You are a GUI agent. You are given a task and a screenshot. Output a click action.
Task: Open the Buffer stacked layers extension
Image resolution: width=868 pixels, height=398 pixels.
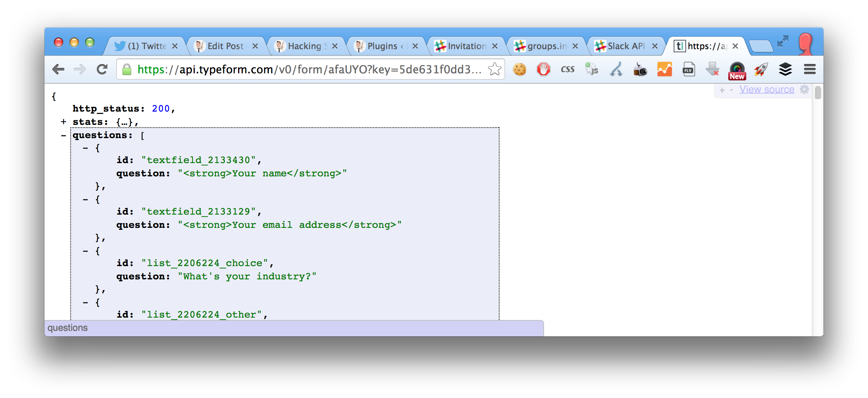[785, 69]
